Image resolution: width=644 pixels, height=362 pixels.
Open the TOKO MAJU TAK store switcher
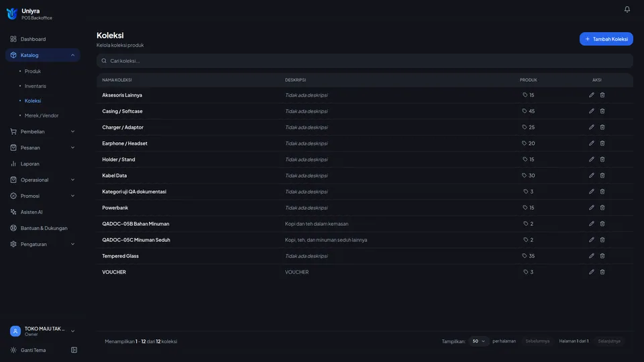coord(43,330)
